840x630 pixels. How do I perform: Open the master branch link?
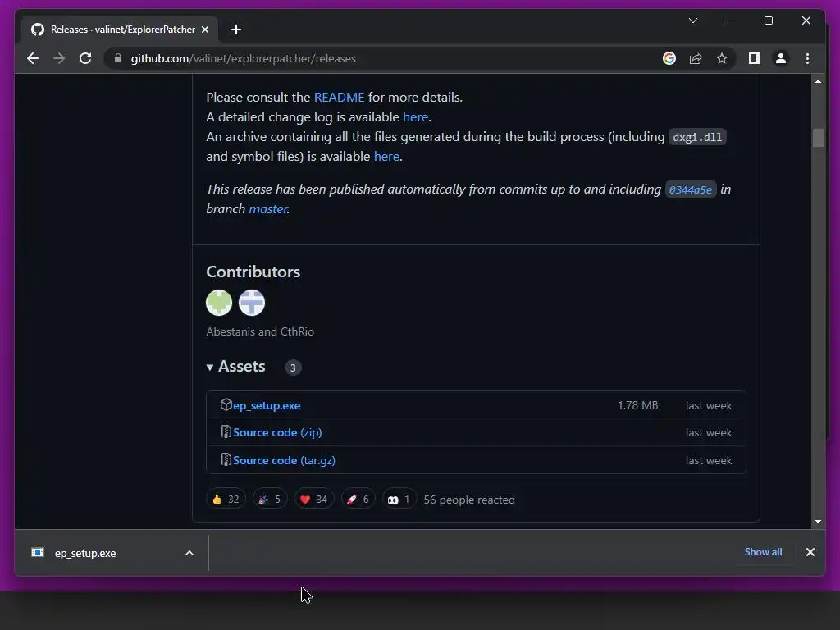pos(268,208)
